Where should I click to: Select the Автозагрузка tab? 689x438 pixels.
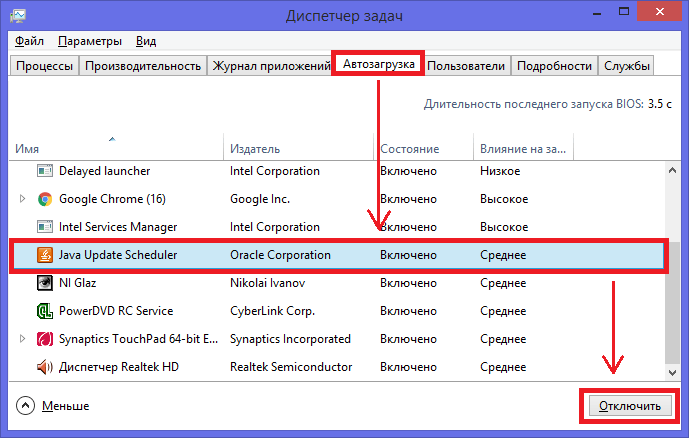[378, 64]
